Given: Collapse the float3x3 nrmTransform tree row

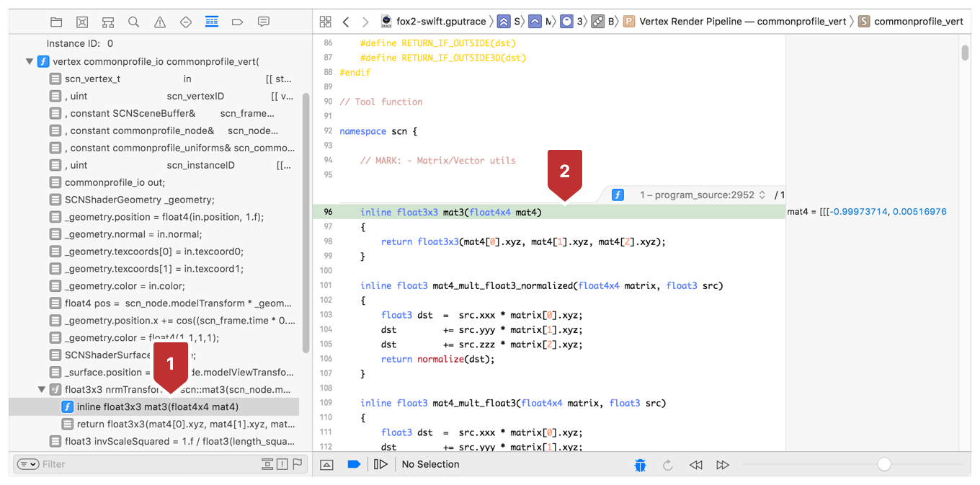Looking at the screenshot, I should (x=41, y=390).
